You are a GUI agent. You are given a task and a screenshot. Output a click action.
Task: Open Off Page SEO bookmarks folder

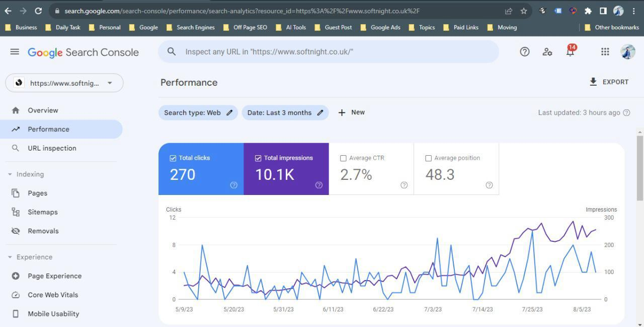click(246, 27)
